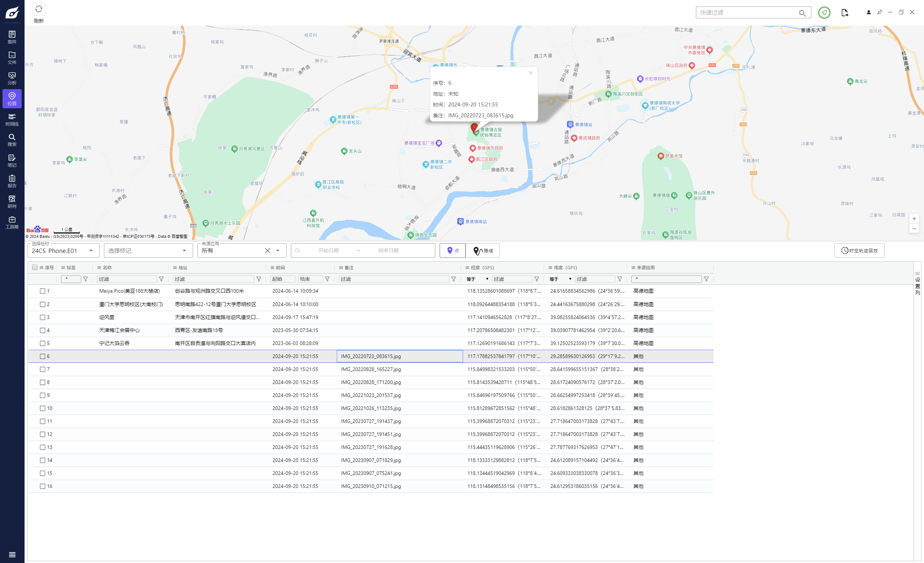Click the red location marker on map
This screenshot has height=563, width=924.
pyautogui.click(x=474, y=128)
